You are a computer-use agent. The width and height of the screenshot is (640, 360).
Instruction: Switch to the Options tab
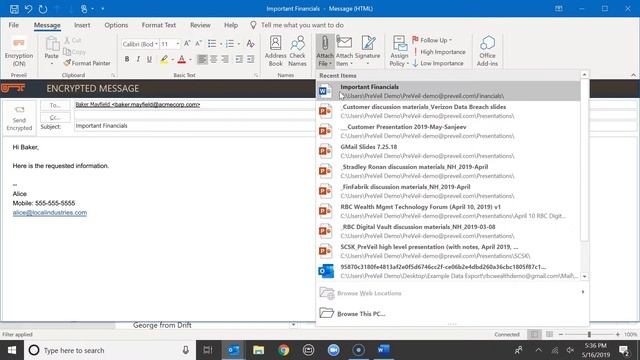pos(116,25)
